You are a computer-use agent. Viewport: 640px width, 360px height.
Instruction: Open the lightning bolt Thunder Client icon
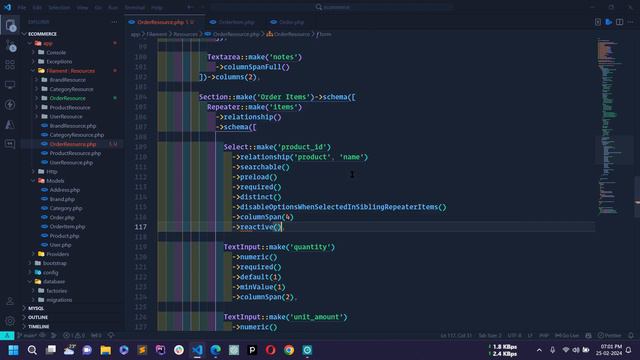tap(10, 104)
